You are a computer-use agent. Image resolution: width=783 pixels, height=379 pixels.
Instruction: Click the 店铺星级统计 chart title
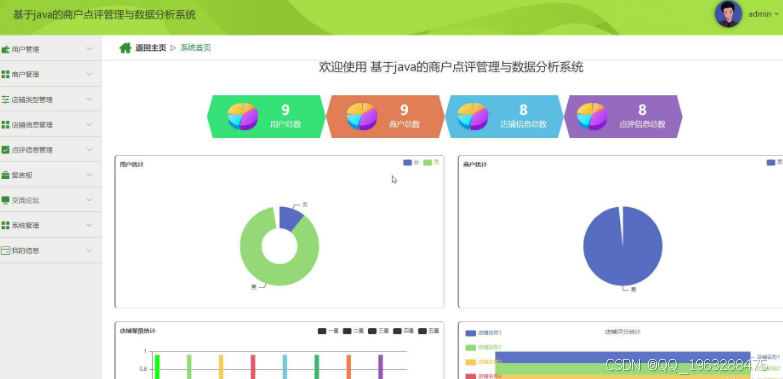(137, 331)
